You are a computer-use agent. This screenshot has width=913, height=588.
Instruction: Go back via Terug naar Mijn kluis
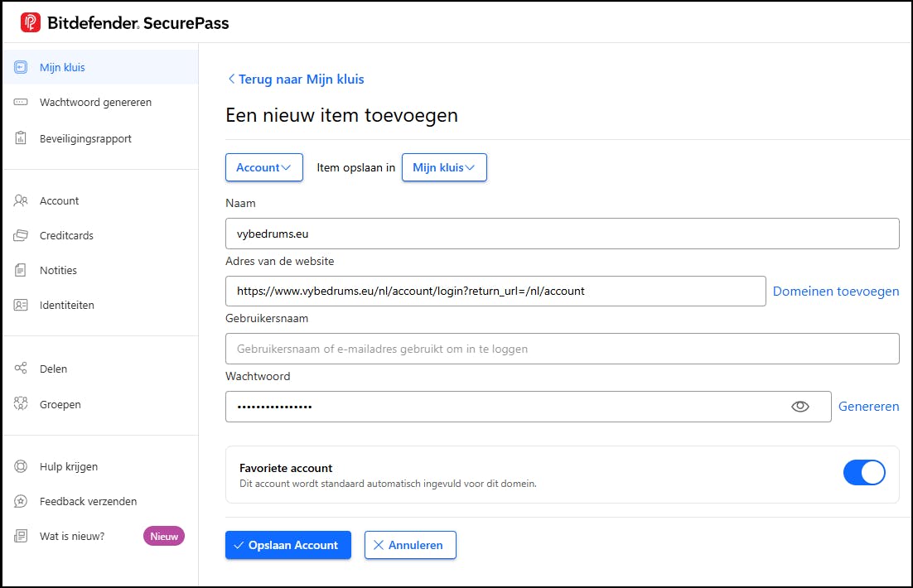pos(296,80)
